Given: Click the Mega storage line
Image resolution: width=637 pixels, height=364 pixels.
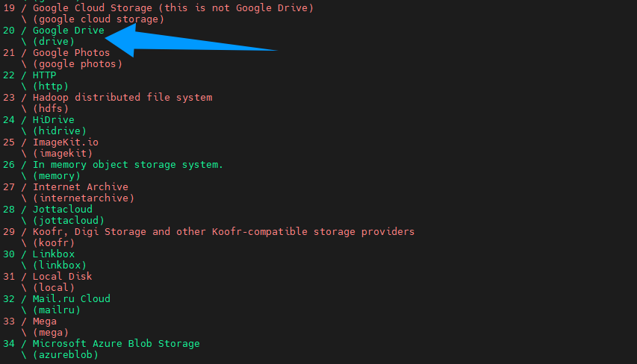Looking at the screenshot, I should tap(45, 321).
